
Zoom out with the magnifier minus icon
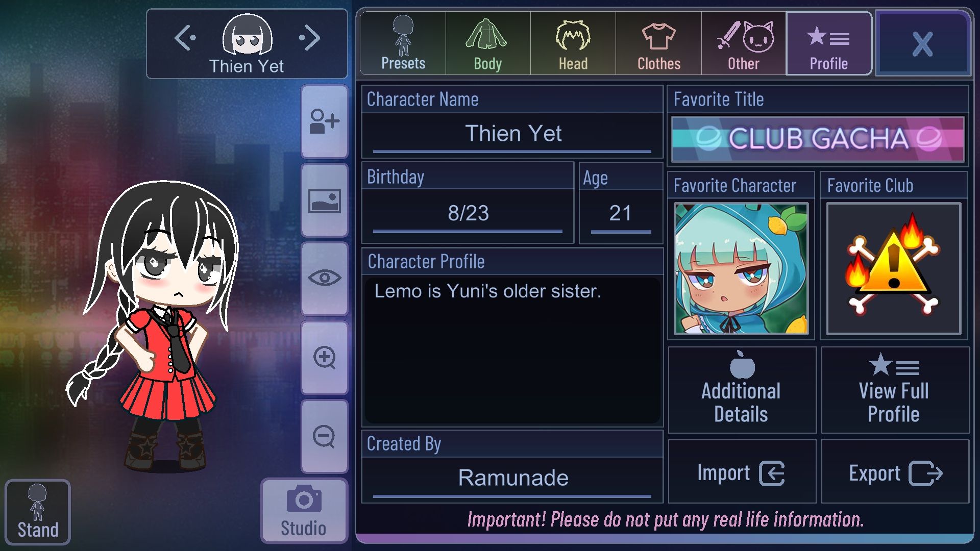point(325,437)
